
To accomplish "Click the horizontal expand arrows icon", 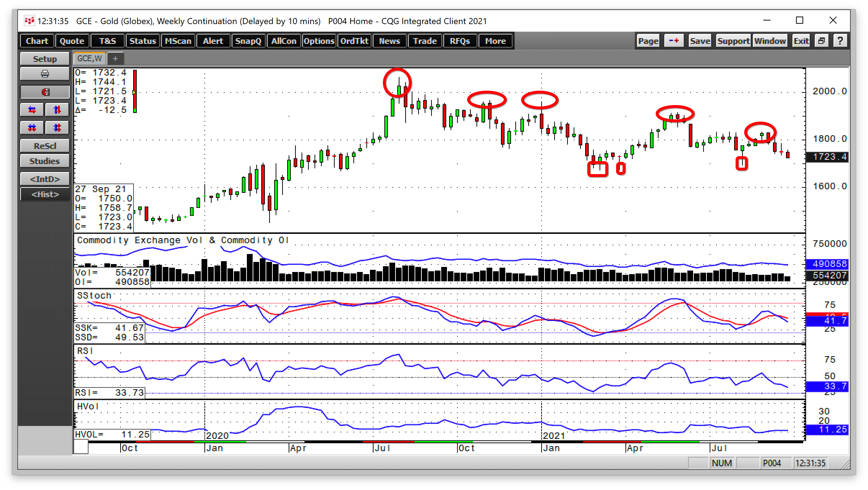I will (x=32, y=110).
